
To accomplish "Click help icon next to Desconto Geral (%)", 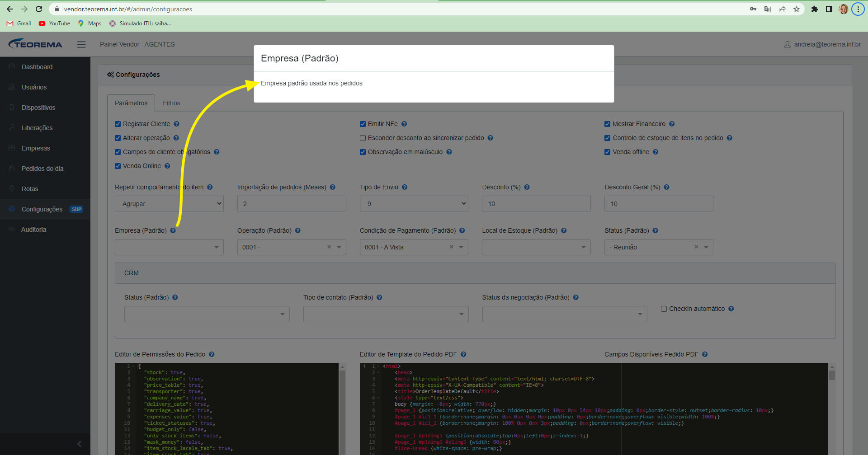I will point(666,187).
